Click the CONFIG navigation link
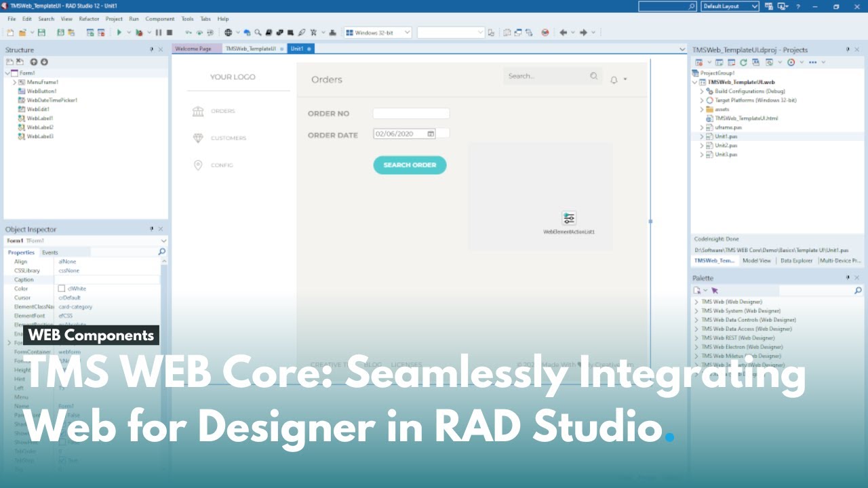This screenshot has height=488, width=868. point(222,165)
